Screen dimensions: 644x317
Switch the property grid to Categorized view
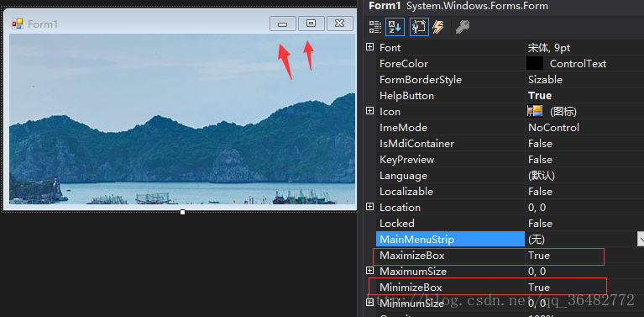tap(375, 27)
